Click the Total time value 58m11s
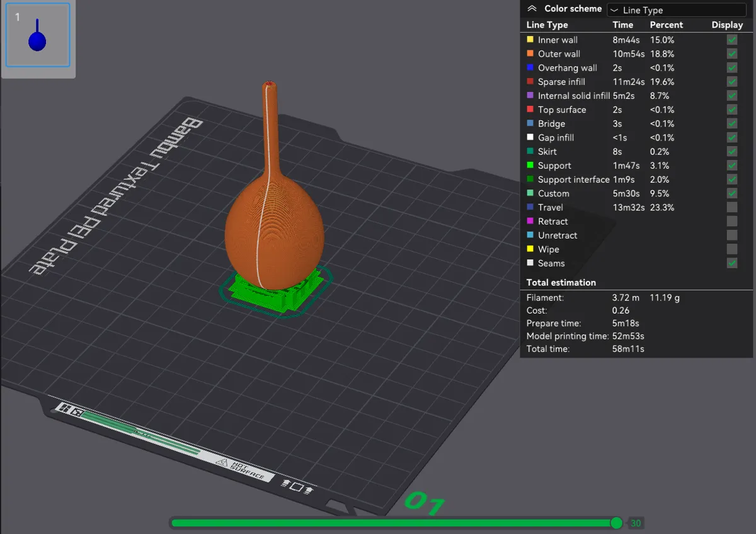Screen dimensions: 756x534 pyautogui.click(x=628, y=349)
